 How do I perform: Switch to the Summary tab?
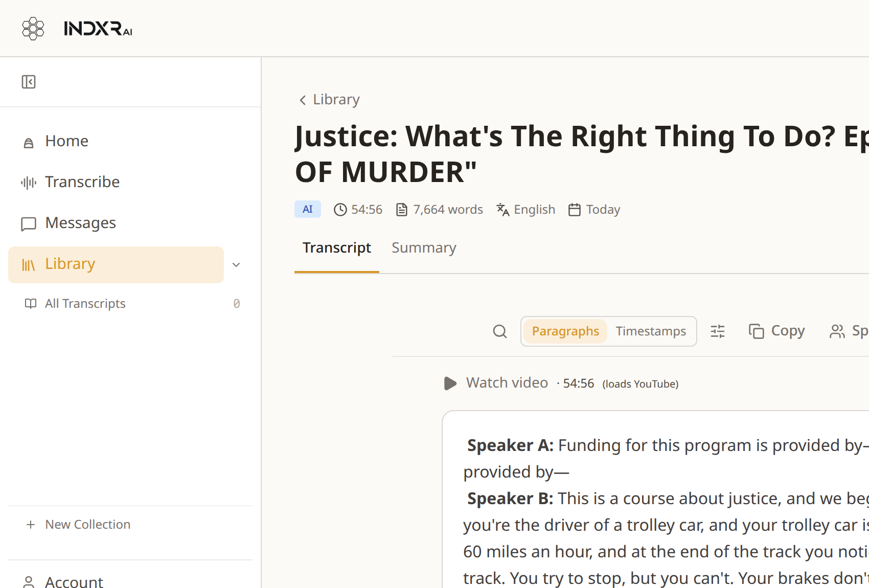[424, 248]
